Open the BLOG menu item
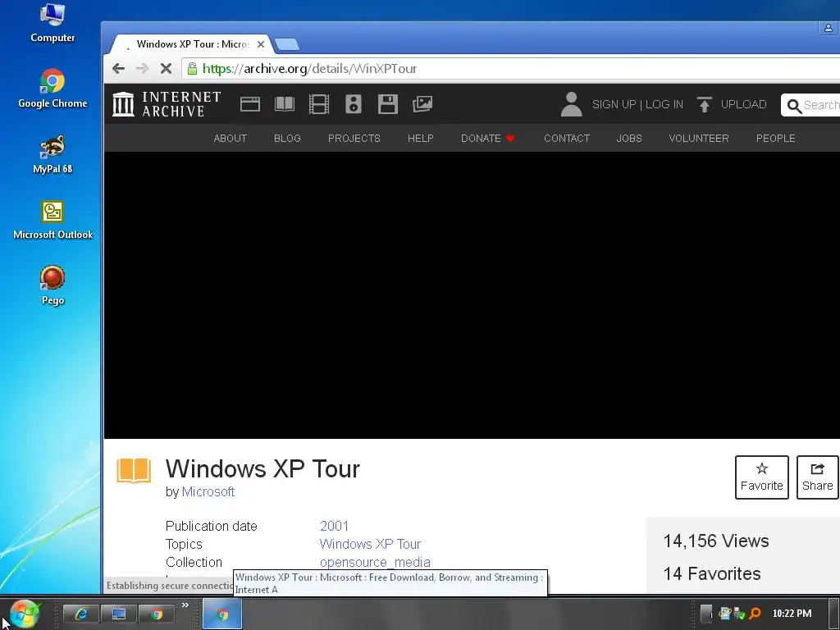The image size is (840, 630). 287,138
